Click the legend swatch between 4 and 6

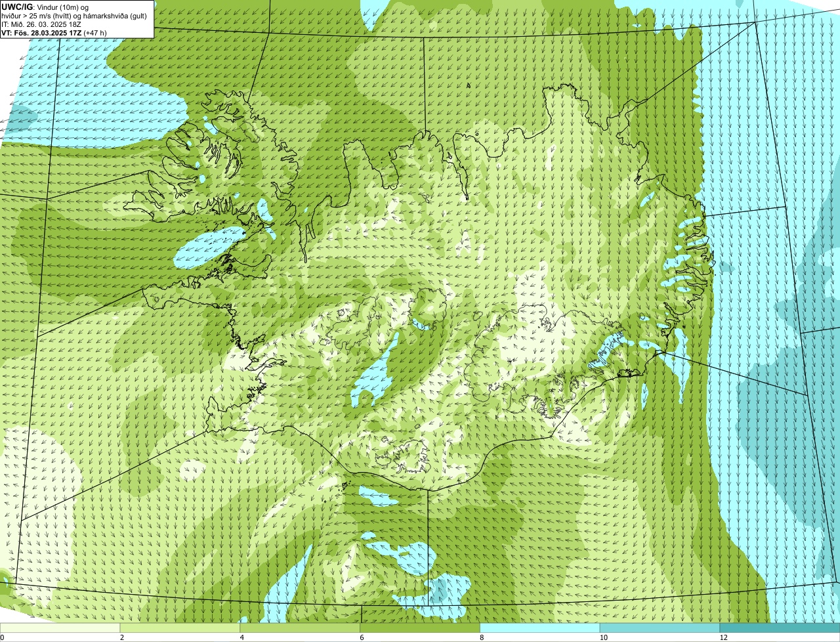pos(301,628)
